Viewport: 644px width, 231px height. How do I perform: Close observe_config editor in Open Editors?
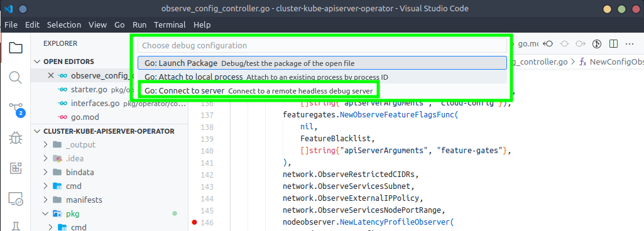coord(50,75)
